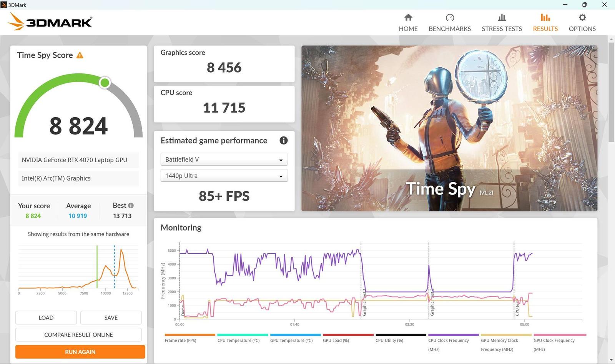This screenshot has height=364, width=615.
Task: Click COMPARE RESULT ONLINE
Action: click(x=78, y=334)
